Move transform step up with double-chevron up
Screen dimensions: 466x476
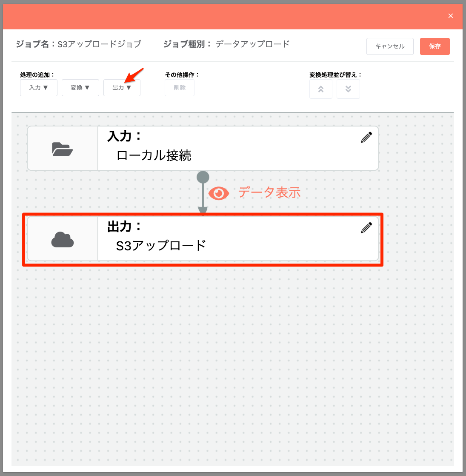coord(321,89)
